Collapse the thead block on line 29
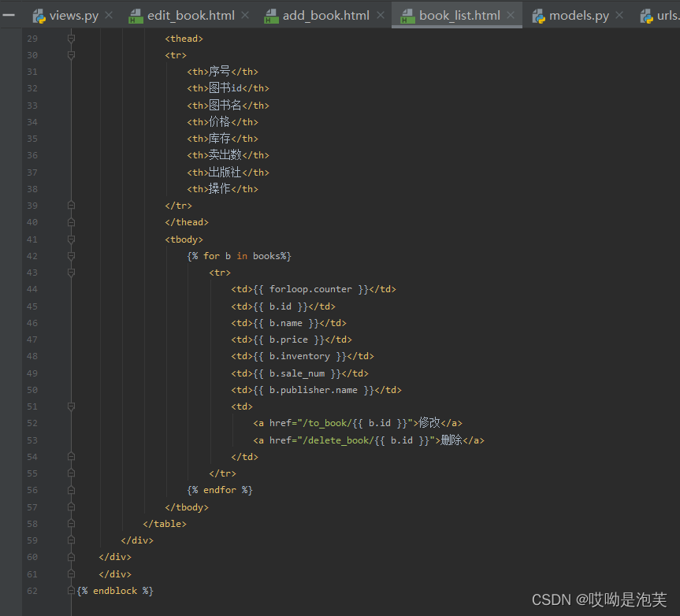 click(71, 39)
